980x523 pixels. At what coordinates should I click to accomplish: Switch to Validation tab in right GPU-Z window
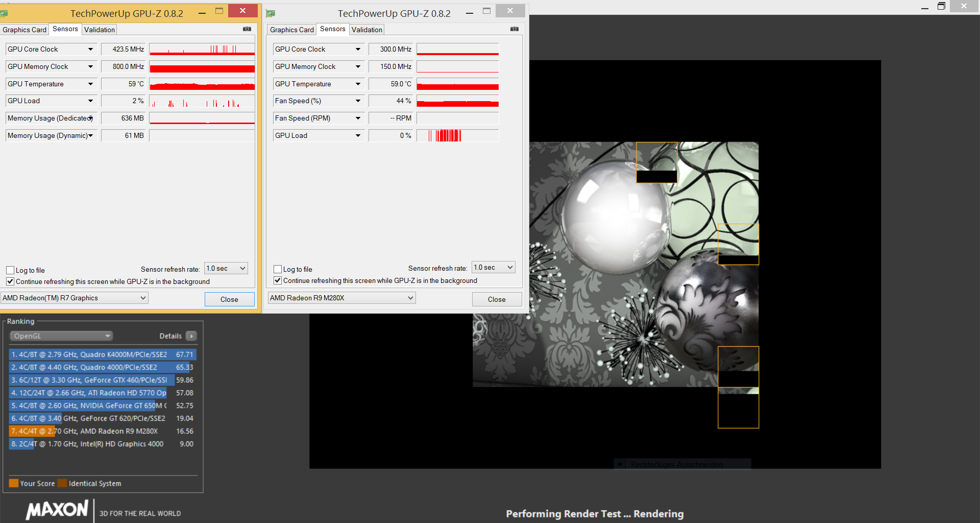pos(367,30)
